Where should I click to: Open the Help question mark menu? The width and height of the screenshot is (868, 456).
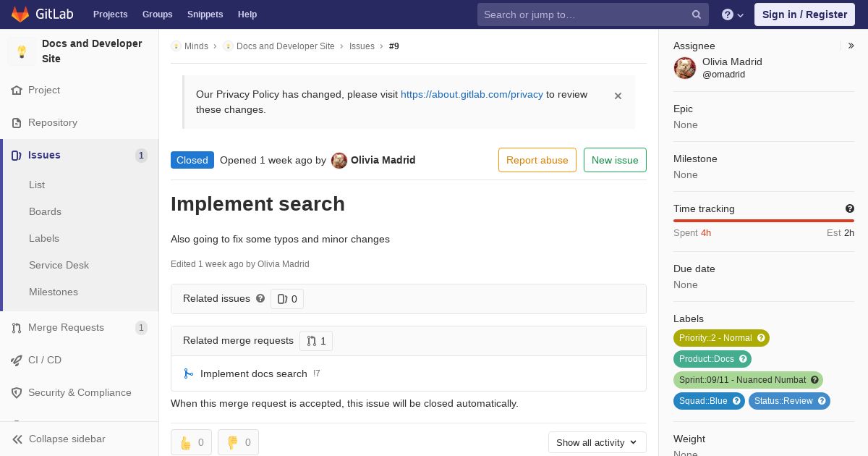(733, 14)
